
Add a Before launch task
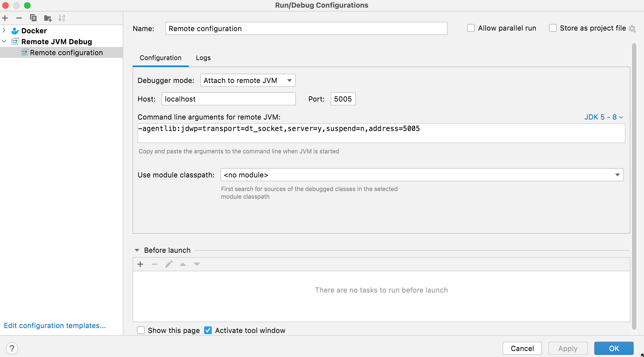point(140,264)
